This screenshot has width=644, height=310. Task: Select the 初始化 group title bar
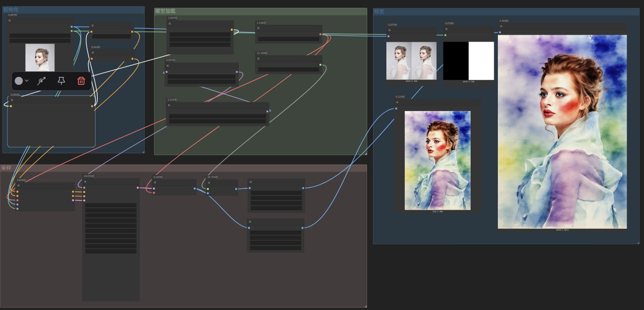tap(73, 9)
